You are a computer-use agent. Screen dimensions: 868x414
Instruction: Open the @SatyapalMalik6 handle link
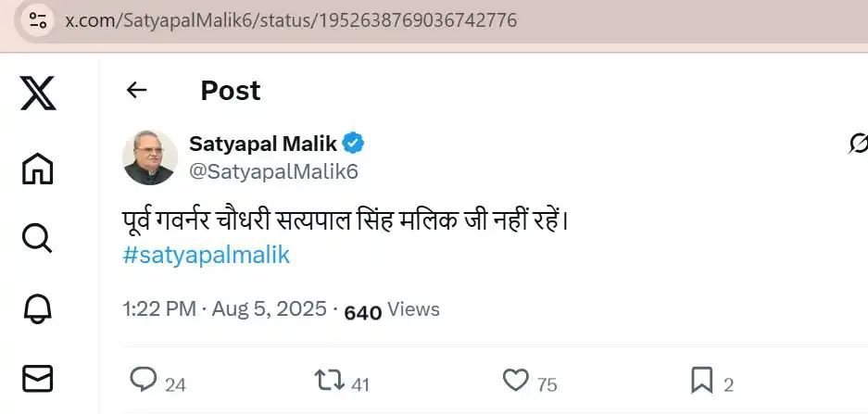[x=273, y=171]
